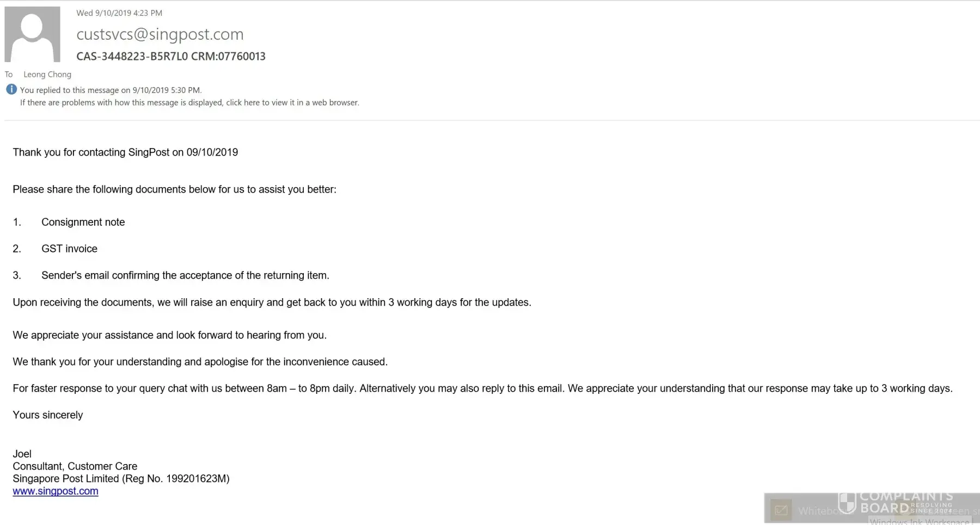Click the Windows Ink Workspace tooltip
The height and width of the screenshot is (525, 980).
coord(919,521)
